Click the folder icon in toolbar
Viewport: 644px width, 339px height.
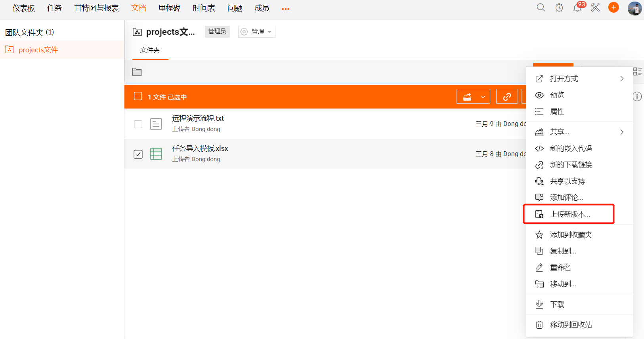pyautogui.click(x=137, y=72)
